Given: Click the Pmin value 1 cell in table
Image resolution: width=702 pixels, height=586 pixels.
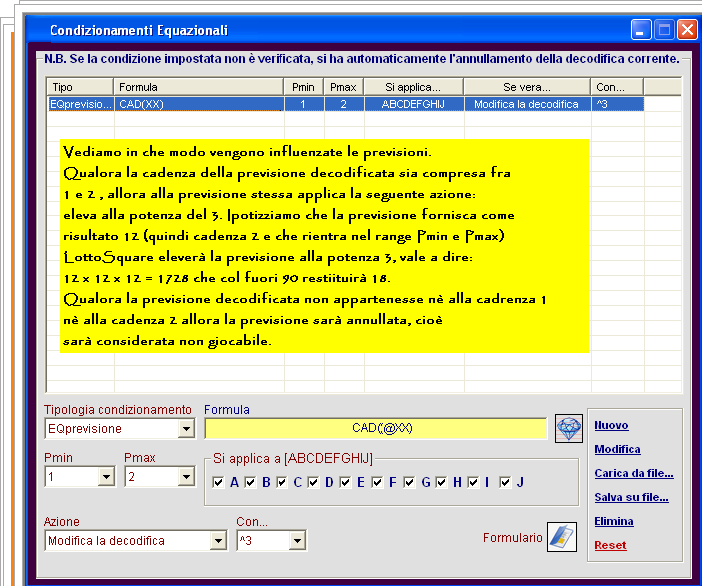Looking at the screenshot, I should click(x=304, y=104).
